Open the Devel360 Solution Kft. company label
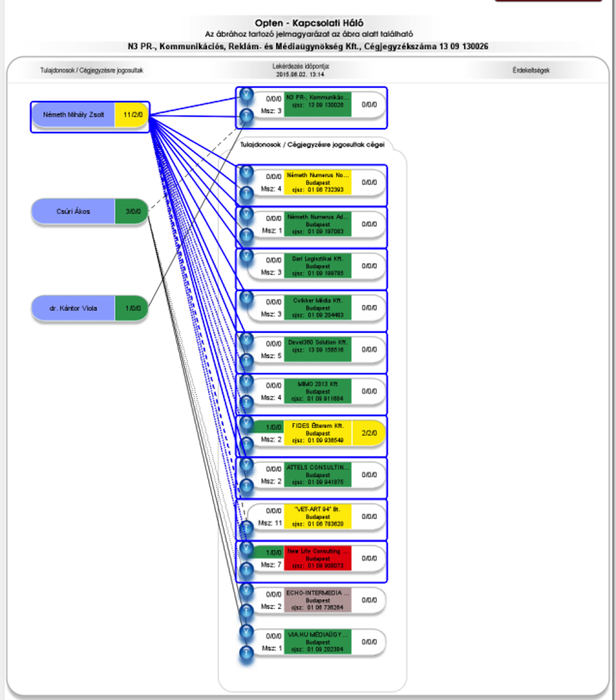Screen dimensions: 616x700 318,349
